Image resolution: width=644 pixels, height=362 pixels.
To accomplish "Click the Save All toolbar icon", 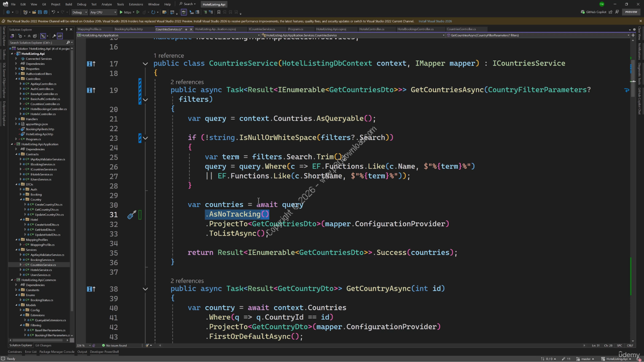I will [x=46, y=12].
